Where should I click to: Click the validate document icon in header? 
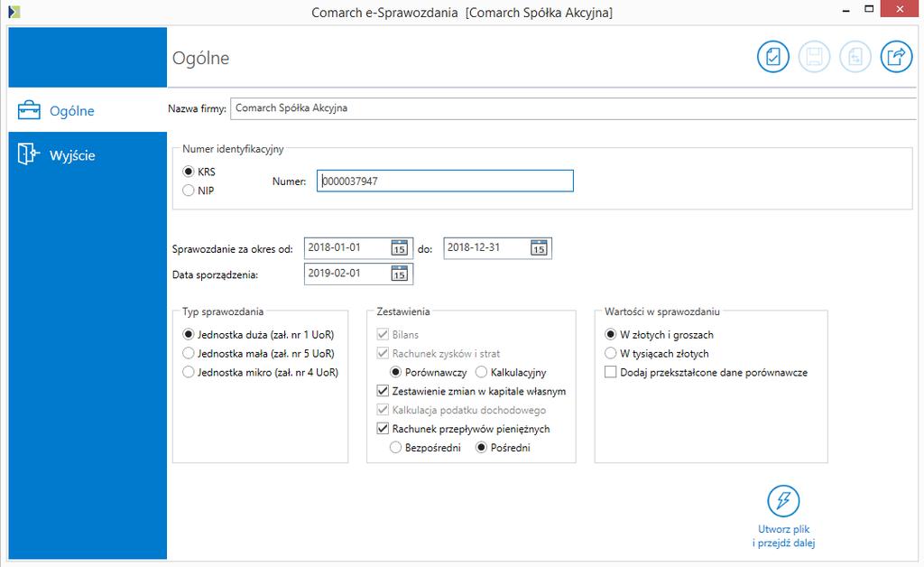(772, 57)
